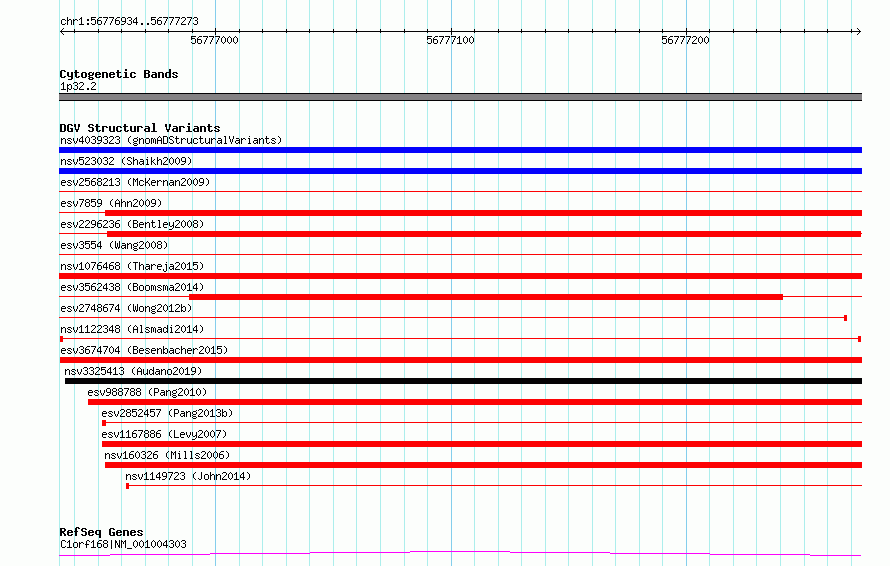Click nsv1122348 (Alsmadi2014) variant label
This screenshot has width=890, height=566.
click(132, 329)
